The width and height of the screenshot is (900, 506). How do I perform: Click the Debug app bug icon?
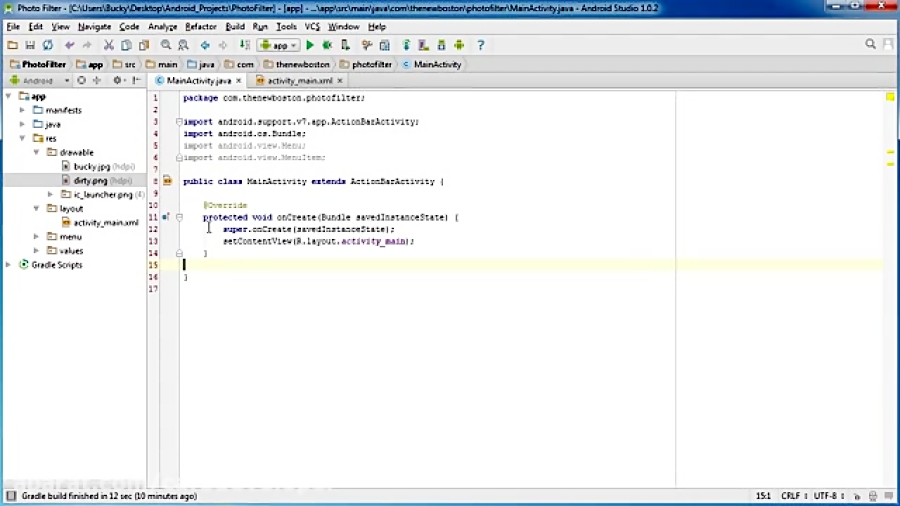pos(327,45)
